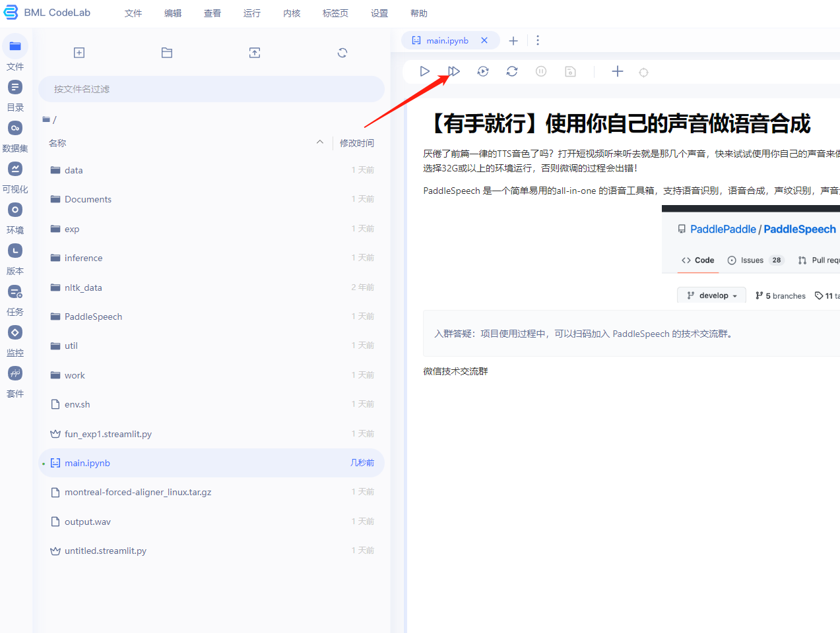Click the interrupt kernel pause icon
This screenshot has height=633, width=840.
[x=541, y=71]
